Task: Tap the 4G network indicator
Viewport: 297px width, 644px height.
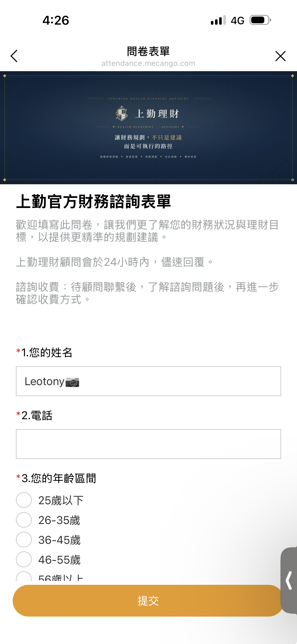Action: [x=237, y=20]
